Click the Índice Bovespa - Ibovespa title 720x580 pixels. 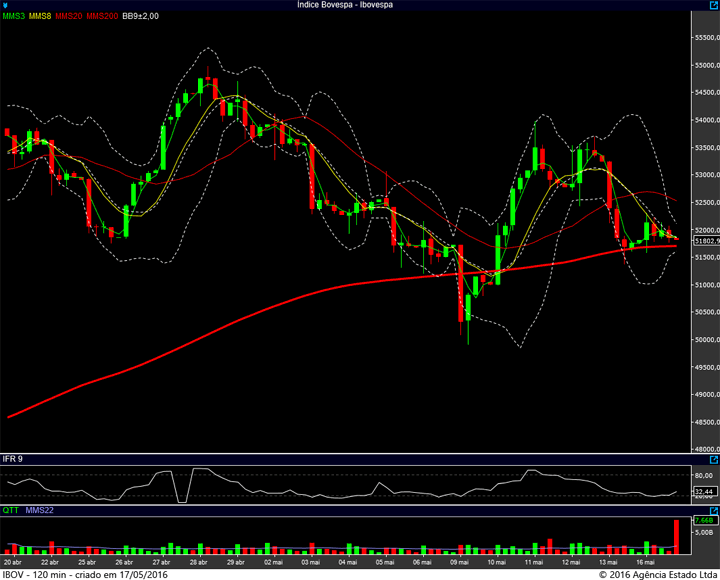click(x=345, y=5)
